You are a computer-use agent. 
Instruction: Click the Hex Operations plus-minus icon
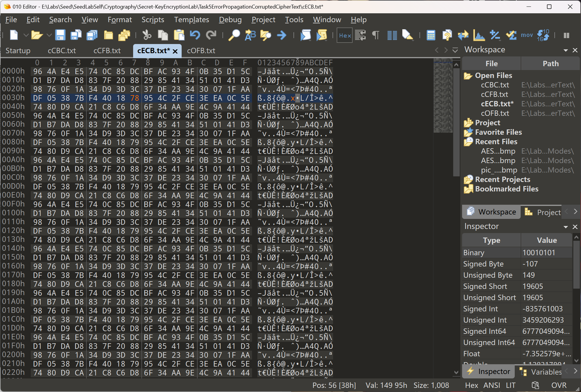[x=495, y=35]
